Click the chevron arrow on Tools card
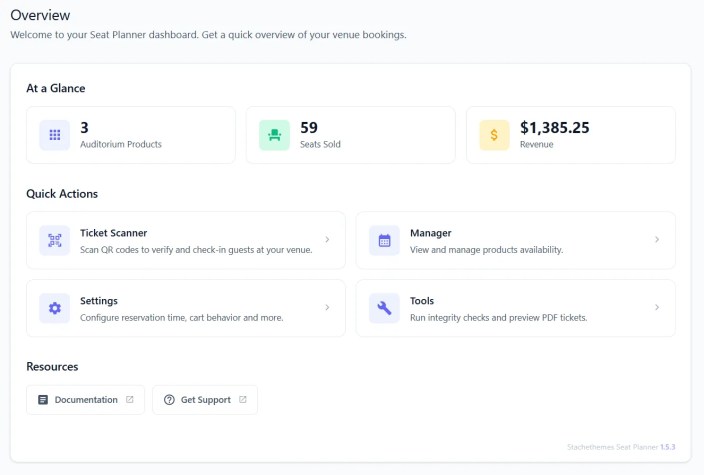This screenshot has width=704, height=475. tap(657, 308)
